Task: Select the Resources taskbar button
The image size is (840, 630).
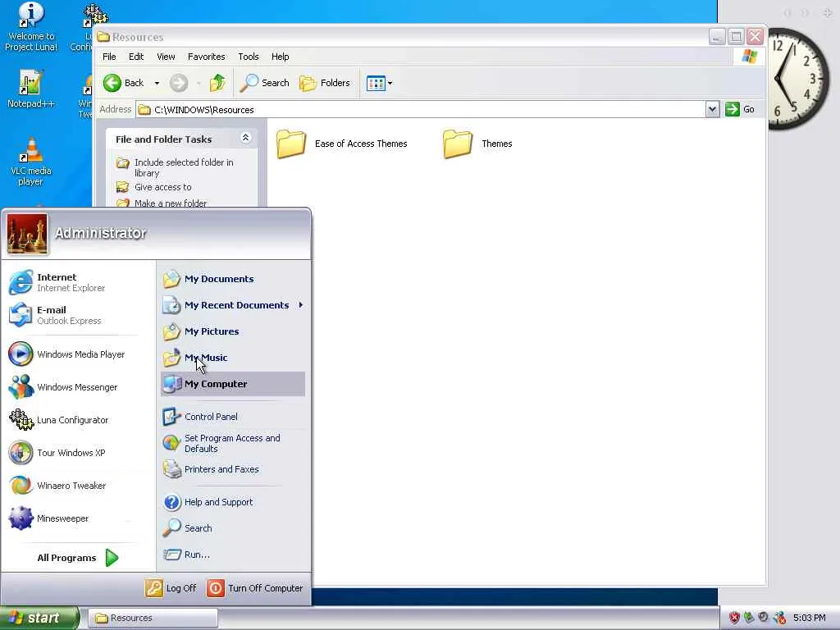Action: pos(153,618)
